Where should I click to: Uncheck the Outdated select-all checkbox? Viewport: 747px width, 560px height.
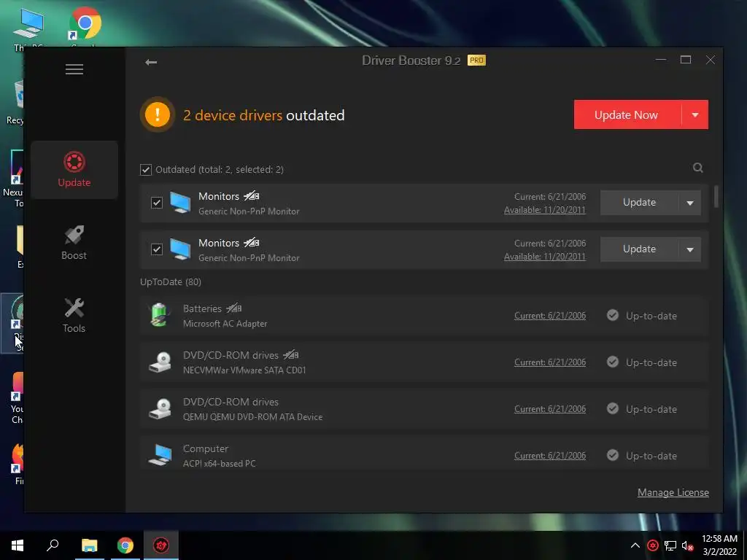point(146,170)
